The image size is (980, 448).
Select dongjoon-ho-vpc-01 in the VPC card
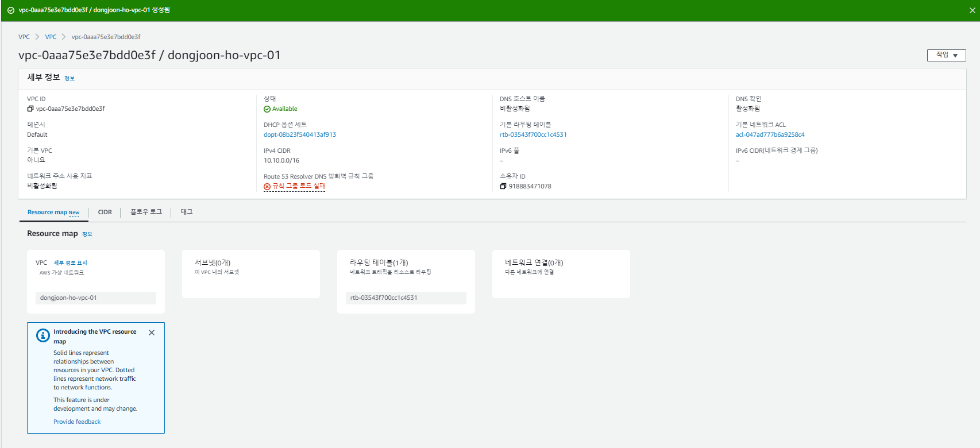coord(96,298)
